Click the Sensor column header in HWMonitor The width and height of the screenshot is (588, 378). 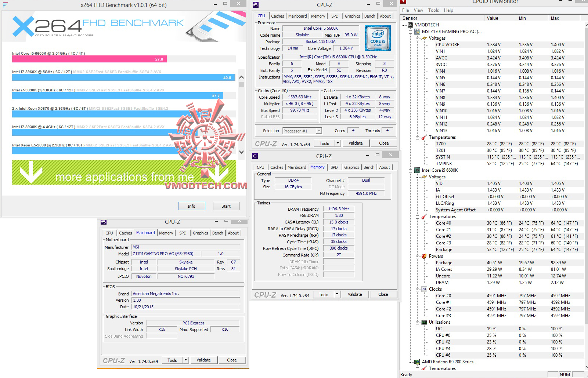443,18
